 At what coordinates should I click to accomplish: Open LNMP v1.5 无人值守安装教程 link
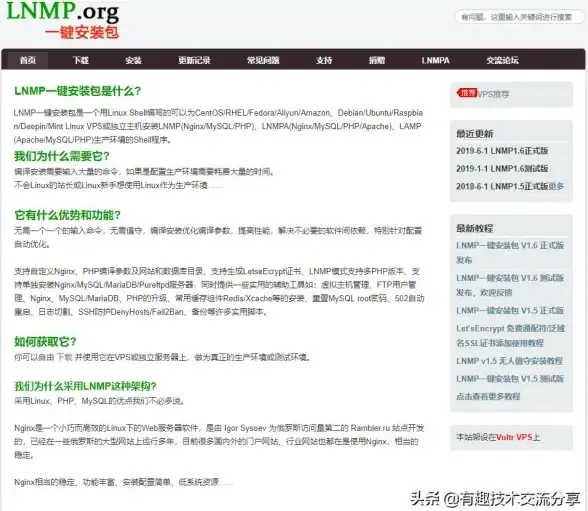click(509, 361)
